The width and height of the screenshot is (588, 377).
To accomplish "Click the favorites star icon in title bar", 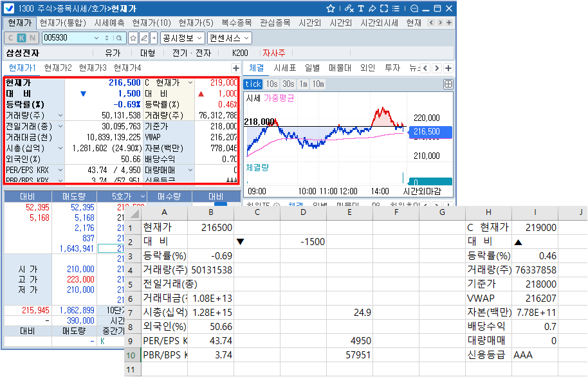I will [331, 8].
